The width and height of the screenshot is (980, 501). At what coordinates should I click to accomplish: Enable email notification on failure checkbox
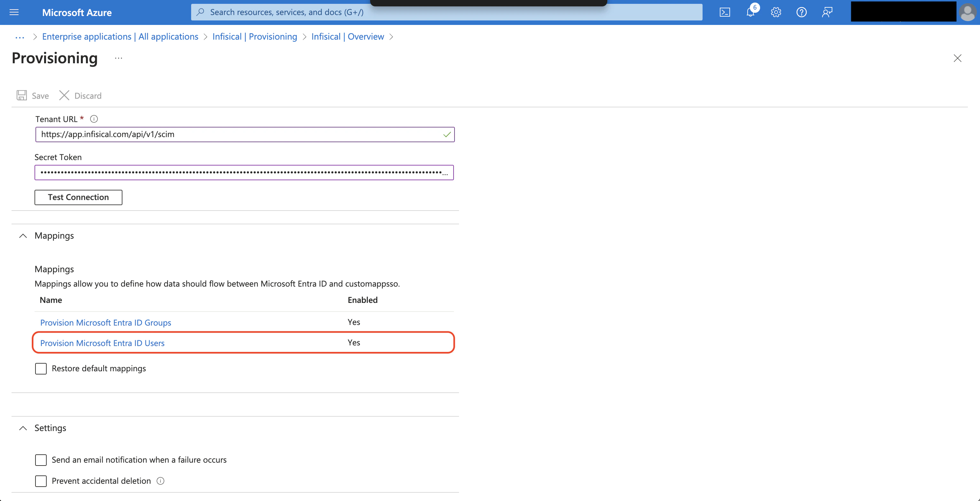coord(41,459)
